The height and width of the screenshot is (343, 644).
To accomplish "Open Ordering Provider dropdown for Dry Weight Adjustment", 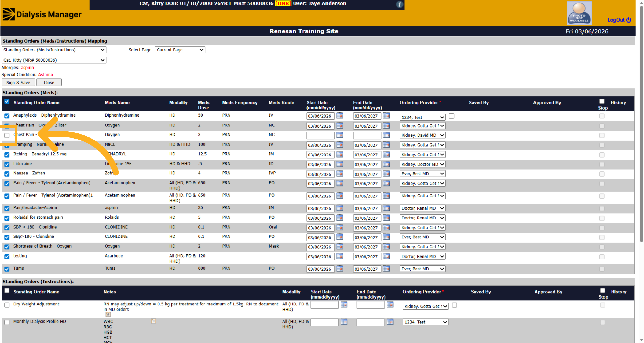I will click(426, 306).
